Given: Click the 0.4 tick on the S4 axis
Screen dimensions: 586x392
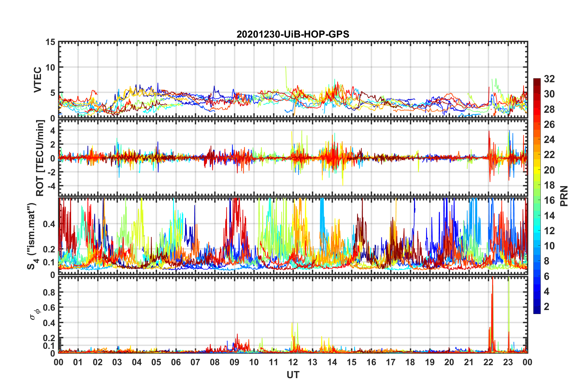Looking at the screenshot, I should 49,224.
